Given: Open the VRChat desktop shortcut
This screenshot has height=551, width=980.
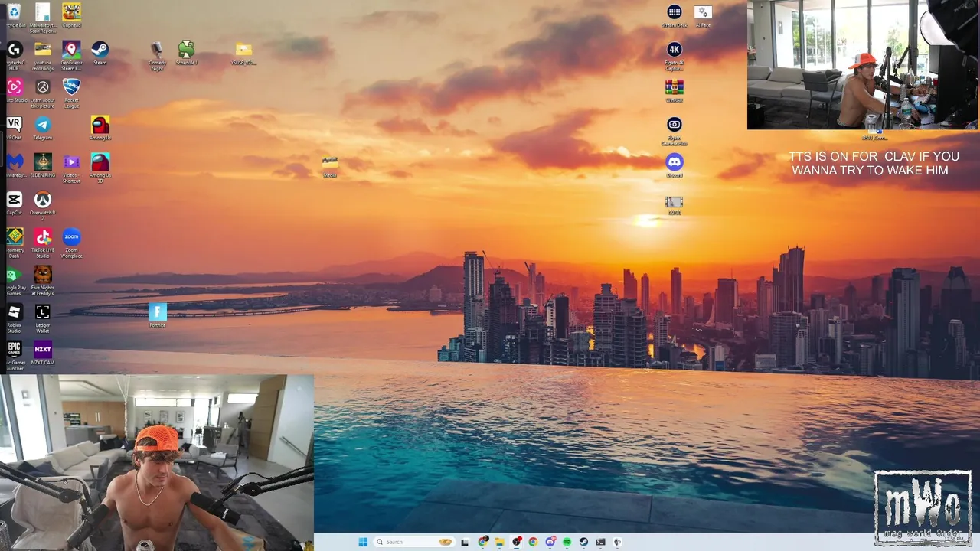Looking at the screenshot, I should 14,128.
